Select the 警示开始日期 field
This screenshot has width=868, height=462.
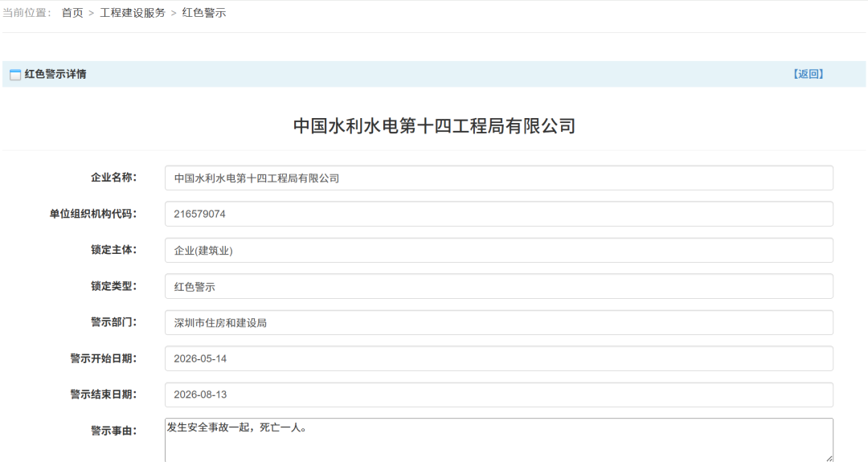(x=499, y=358)
